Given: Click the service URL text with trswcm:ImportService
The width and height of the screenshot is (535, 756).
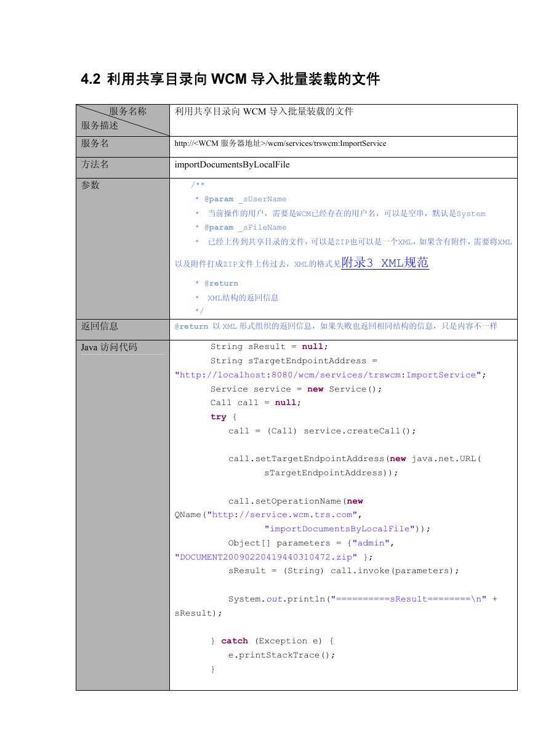Looking at the screenshot, I should click(281, 143).
